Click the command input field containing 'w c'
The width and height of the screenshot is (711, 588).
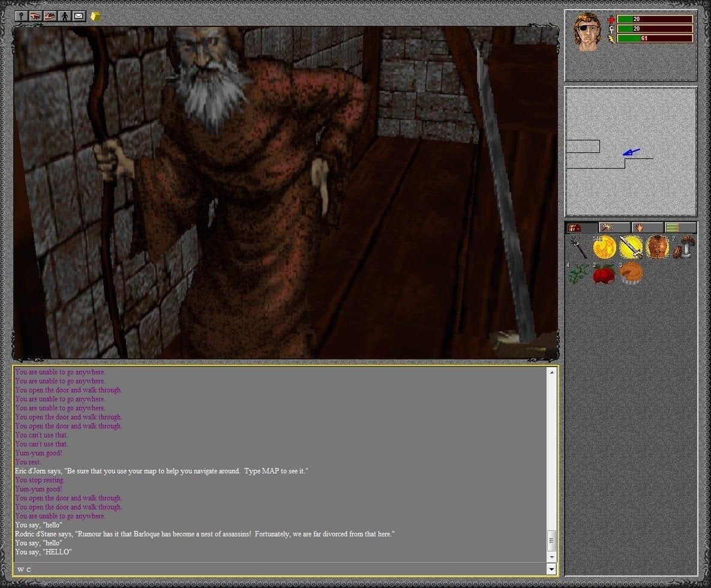tap(280, 569)
